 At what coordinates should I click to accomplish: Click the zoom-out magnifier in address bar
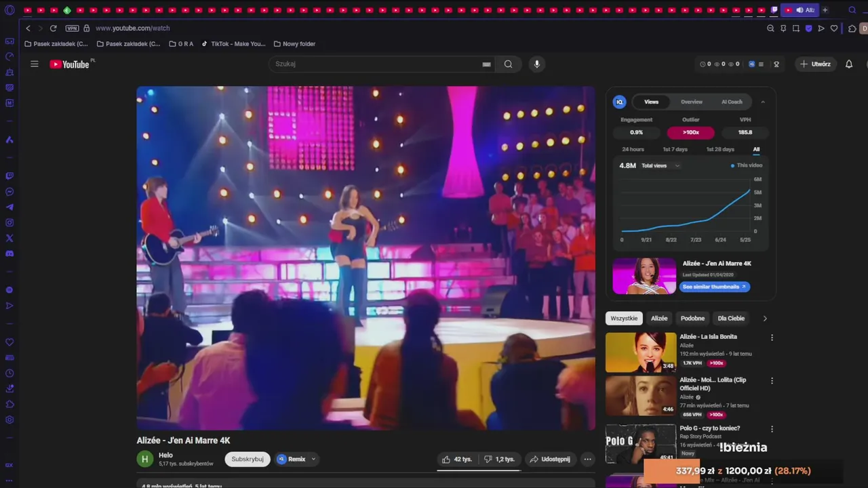coord(770,28)
